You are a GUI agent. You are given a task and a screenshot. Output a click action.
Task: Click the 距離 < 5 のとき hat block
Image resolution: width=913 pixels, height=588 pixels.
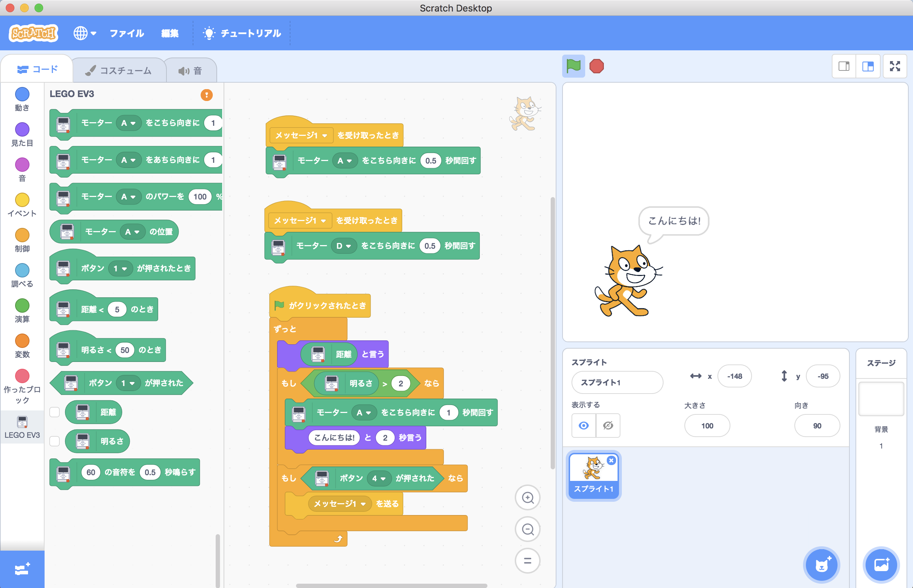point(104,308)
